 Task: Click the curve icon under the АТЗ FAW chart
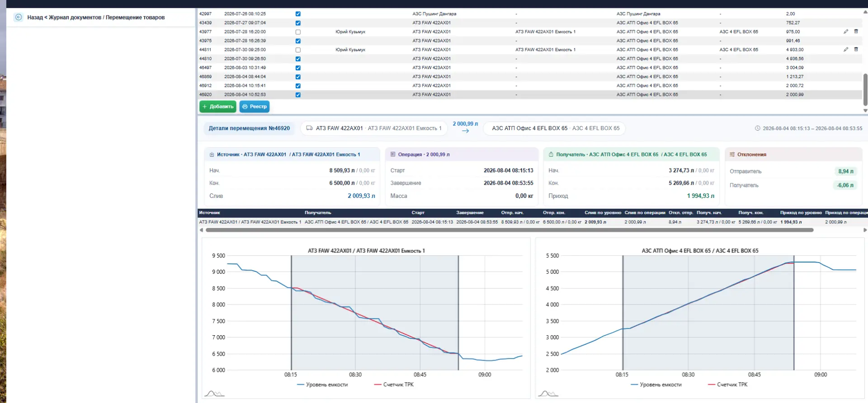click(214, 394)
